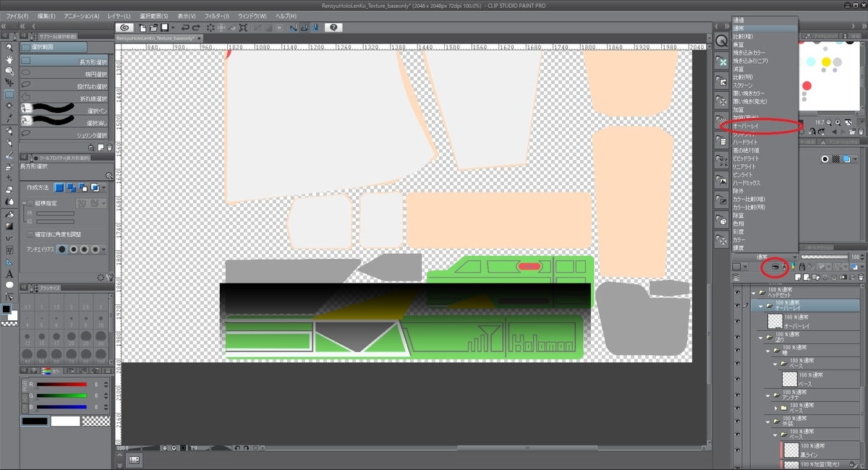Select the Text tool
This screenshot has width=868, height=470.
(x=9, y=273)
